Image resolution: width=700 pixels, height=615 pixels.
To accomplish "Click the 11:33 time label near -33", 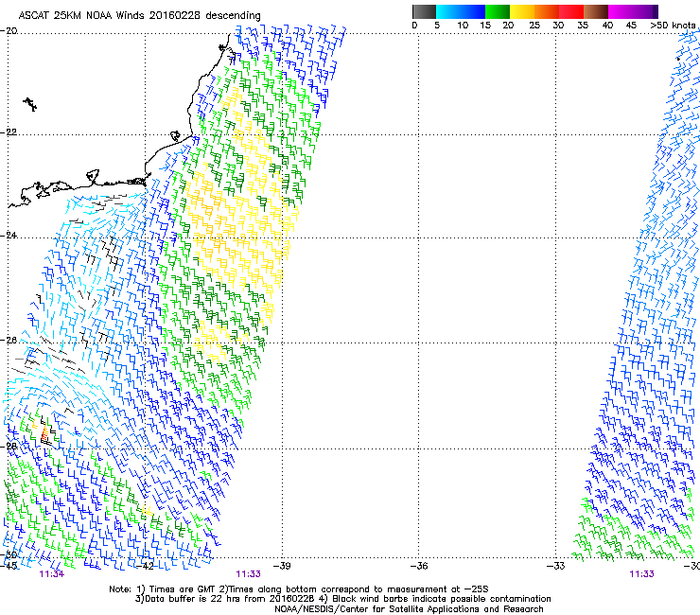I will pyautogui.click(x=641, y=574).
